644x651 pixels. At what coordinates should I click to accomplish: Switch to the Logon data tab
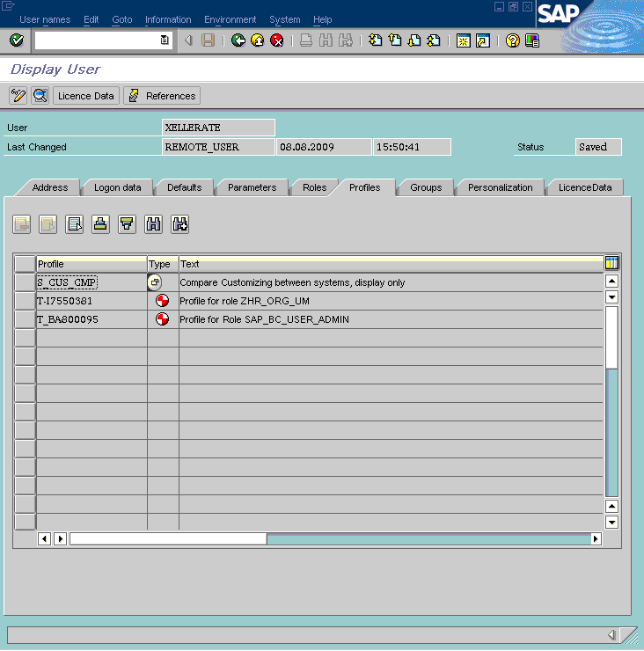pos(118,187)
